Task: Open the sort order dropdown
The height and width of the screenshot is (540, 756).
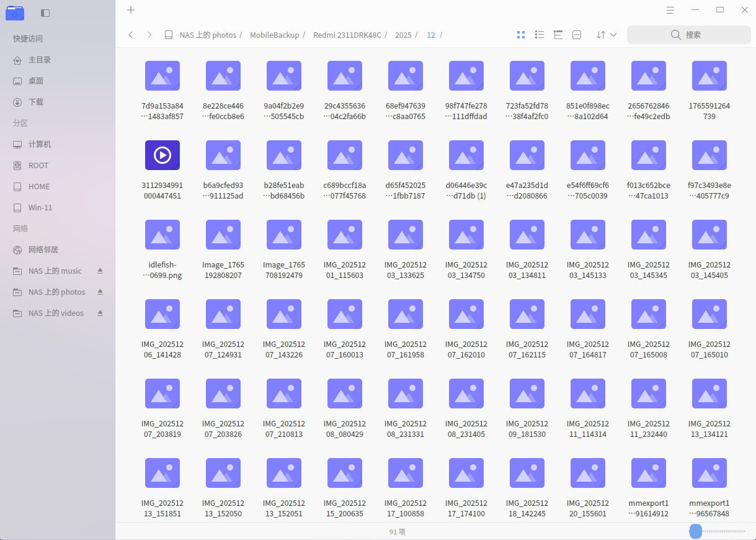Action: 606,35
